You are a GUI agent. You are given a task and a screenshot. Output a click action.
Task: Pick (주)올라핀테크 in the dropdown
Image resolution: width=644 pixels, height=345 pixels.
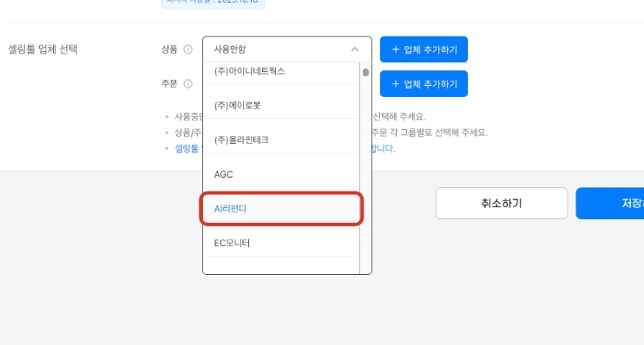pos(281,140)
